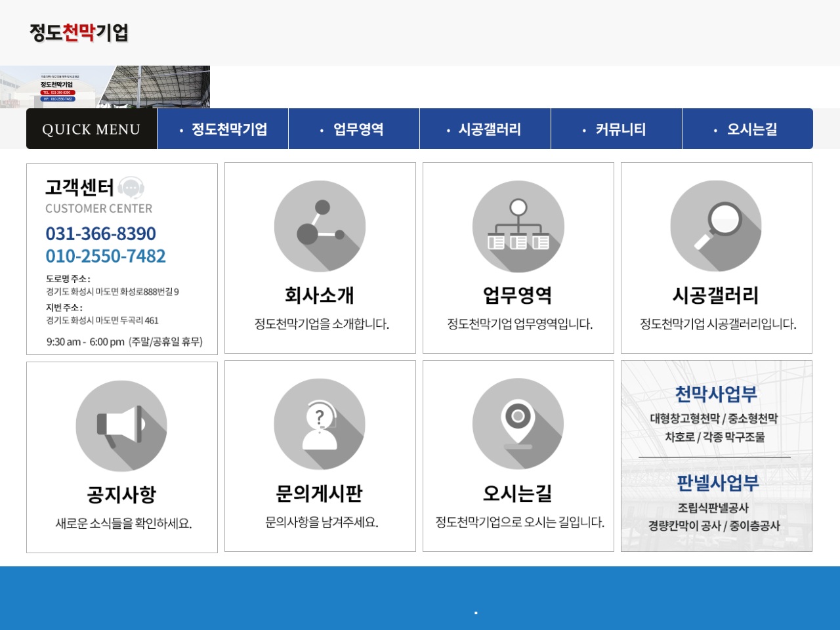Image resolution: width=840 pixels, height=630 pixels.
Task: Click the 정도천막기업 logo in header
Action: [79, 32]
